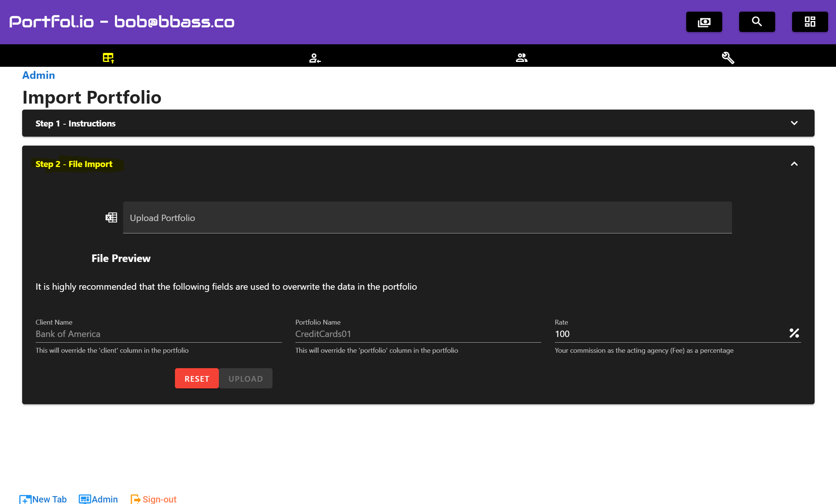The image size is (836, 504).
Task: Click the Admin breadcrumb link
Action: click(39, 75)
